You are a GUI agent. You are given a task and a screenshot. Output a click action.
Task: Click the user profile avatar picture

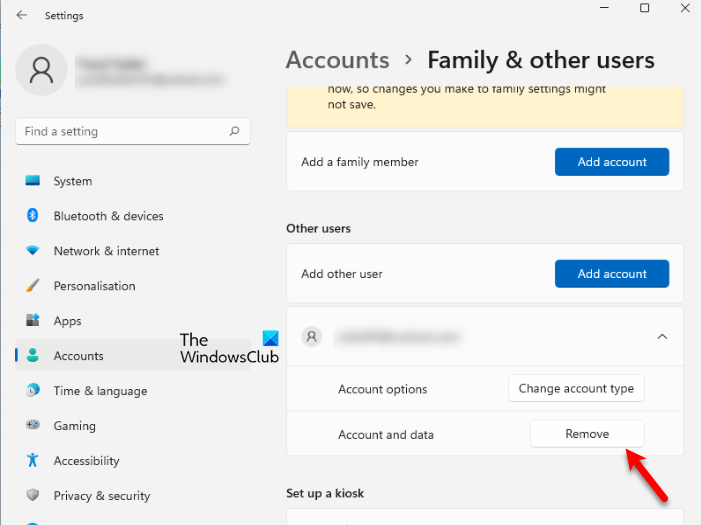pos(42,70)
